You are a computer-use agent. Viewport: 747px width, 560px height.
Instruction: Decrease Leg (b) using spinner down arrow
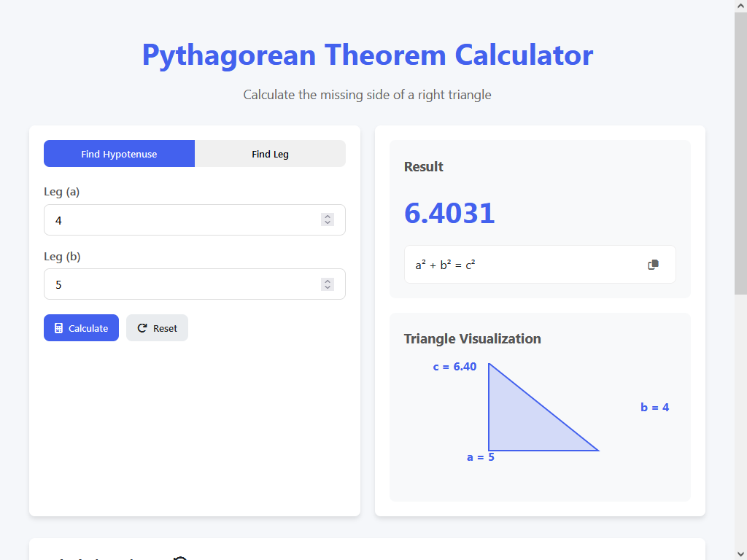(328, 287)
